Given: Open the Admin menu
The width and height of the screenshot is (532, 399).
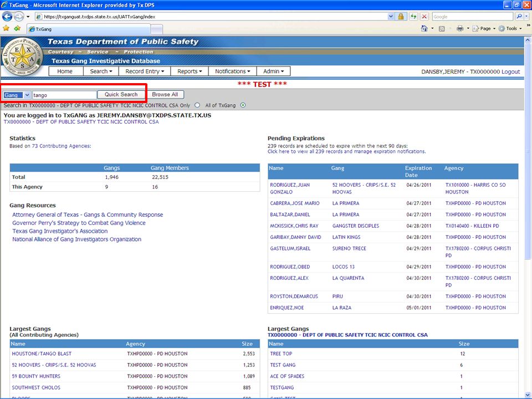Looking at the screenshot, I should coord(273,71).
